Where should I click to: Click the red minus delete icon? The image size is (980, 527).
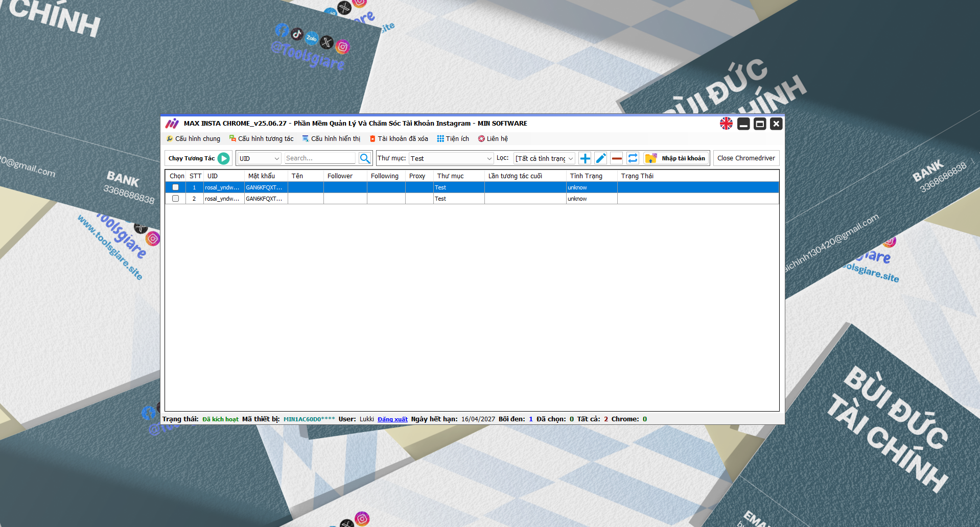pyautogui.click(x=617, y=158)
